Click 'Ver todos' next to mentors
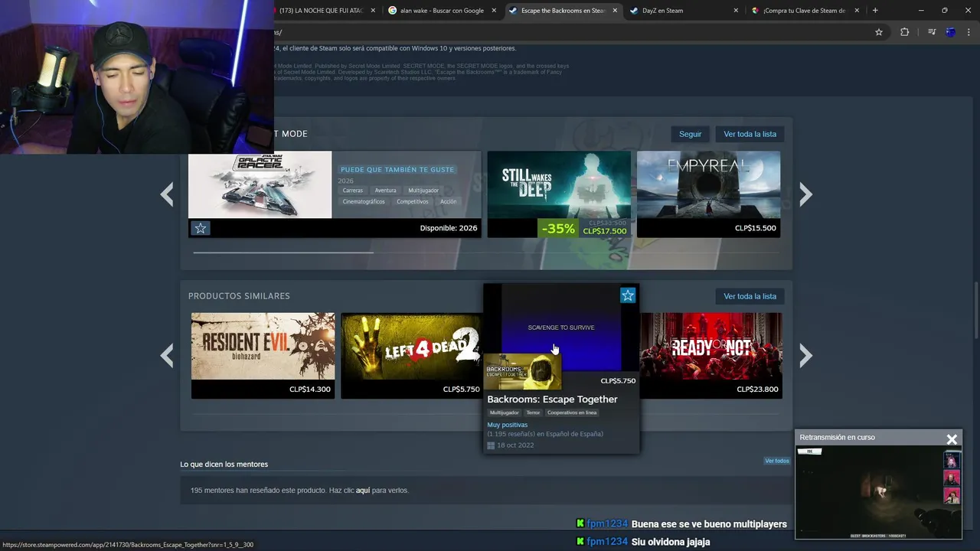 click(776, 461)
